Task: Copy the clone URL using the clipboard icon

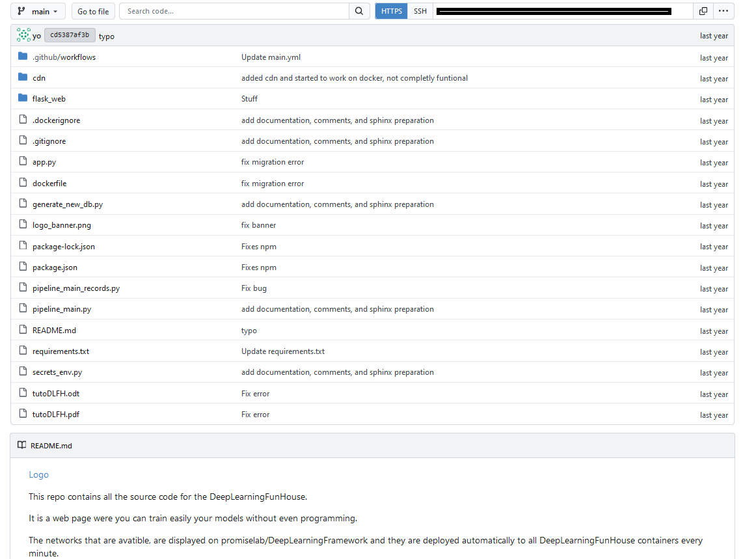Action: tap(703, 11)
